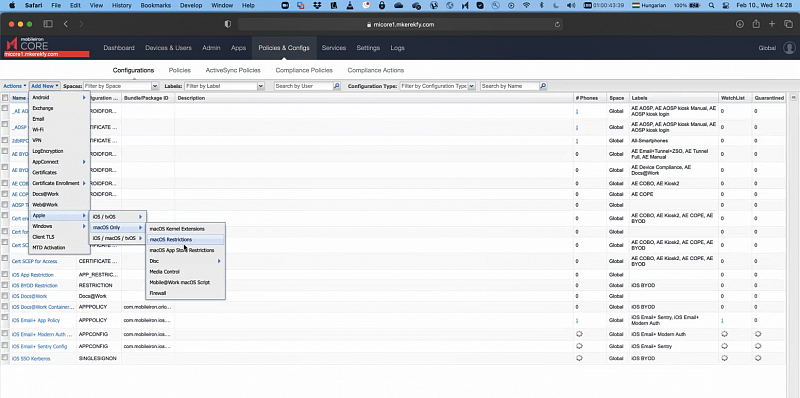The height and width of the screenshot is (398, 800).
Task: Open the Policies tab
Action: pyautogui.click(x=180, y=70)
